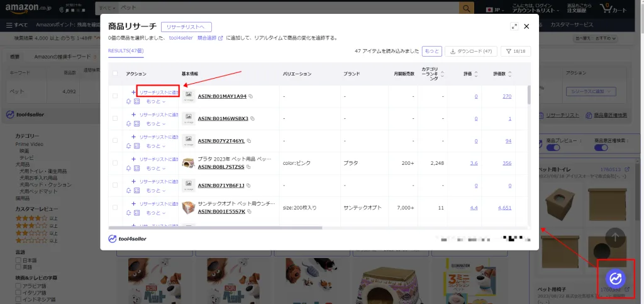
Task: Copy ASIN B07Y2T46YL with the copy icon
Action: (x=249, y=141)
